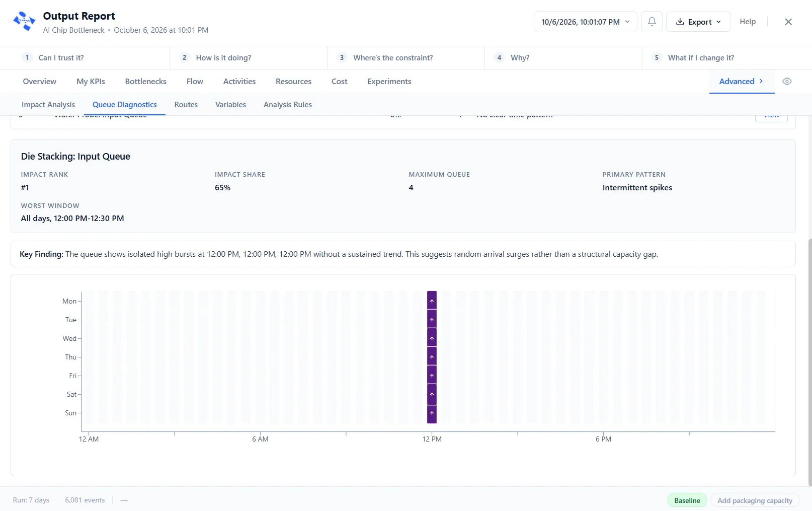Click the 6,081 events status entry
The width and height of the screenshot is (812, 511).
[x=85, y=500]
